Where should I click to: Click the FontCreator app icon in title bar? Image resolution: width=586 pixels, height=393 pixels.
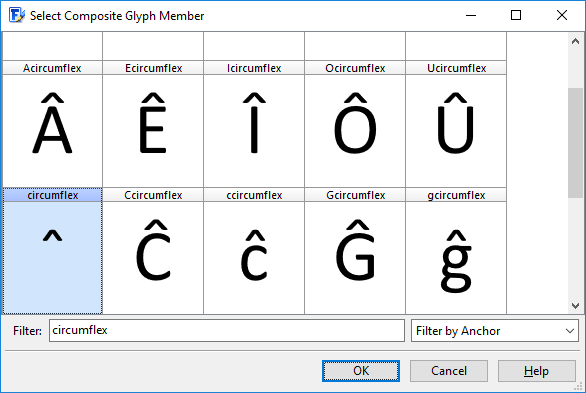click(17, 15)
